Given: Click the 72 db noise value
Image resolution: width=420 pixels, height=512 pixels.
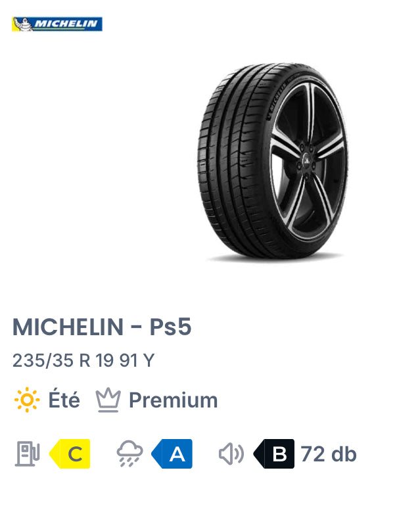Looking at the screenshot, I should tap(329, 454).
